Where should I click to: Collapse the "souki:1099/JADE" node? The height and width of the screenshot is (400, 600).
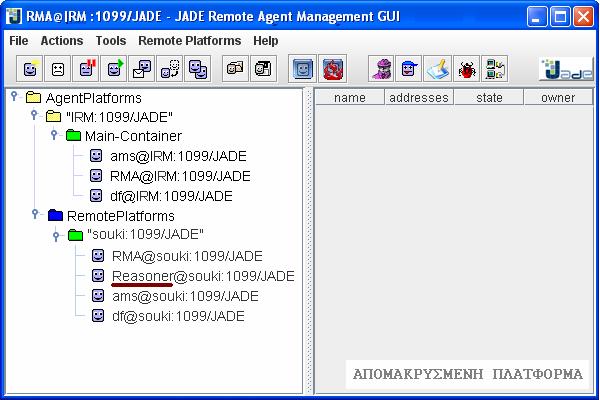coord(56,236)
